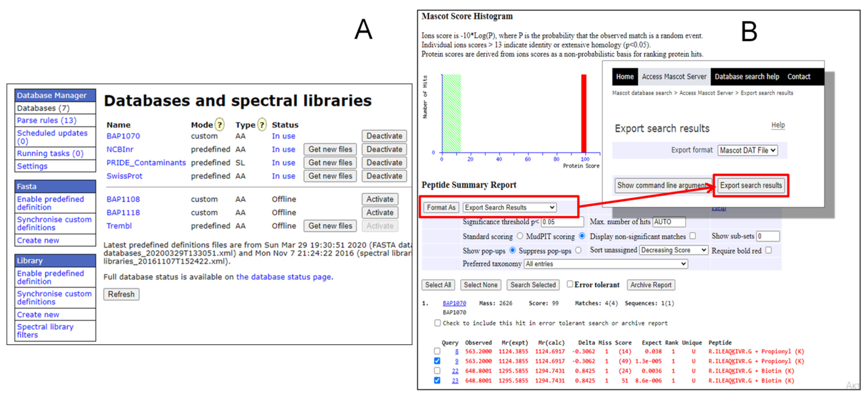Image resolution: width=868 pixels, height=399 pixels.
Task: Open the Preferred taxonomy All entries dropdown
Action: [x=606, y=264]
